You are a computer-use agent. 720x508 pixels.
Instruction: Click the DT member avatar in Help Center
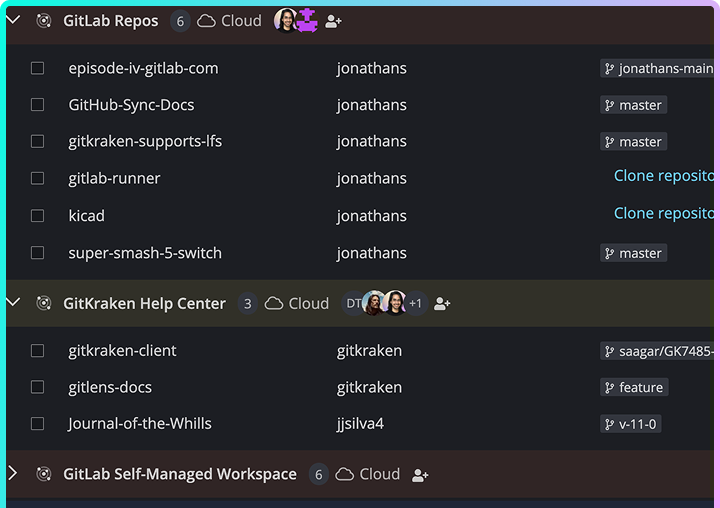pyautogui.click(x=353, y=303)
